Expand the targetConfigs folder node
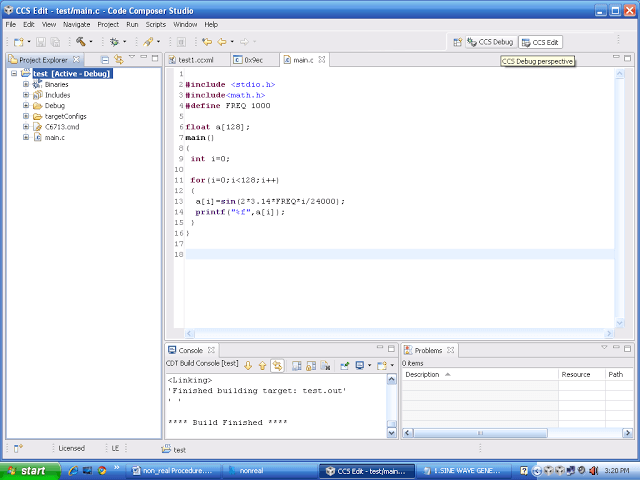 [x=26, y=116]
